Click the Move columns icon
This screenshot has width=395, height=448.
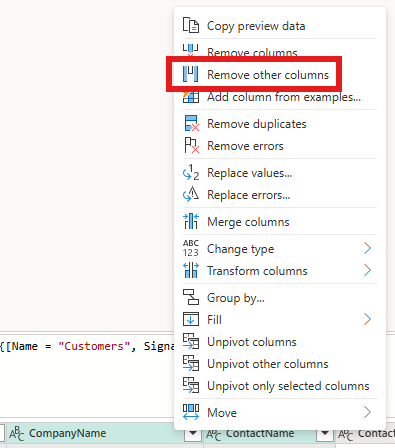click(x=191, y=412)
